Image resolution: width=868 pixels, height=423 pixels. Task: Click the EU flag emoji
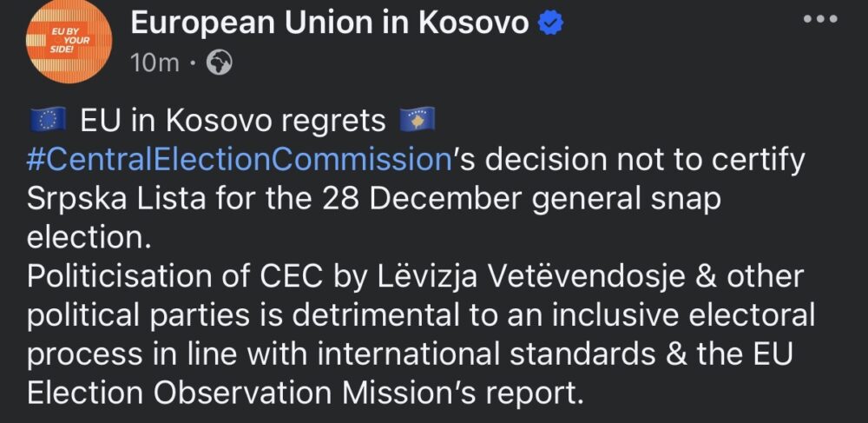(x=48, y=122)
